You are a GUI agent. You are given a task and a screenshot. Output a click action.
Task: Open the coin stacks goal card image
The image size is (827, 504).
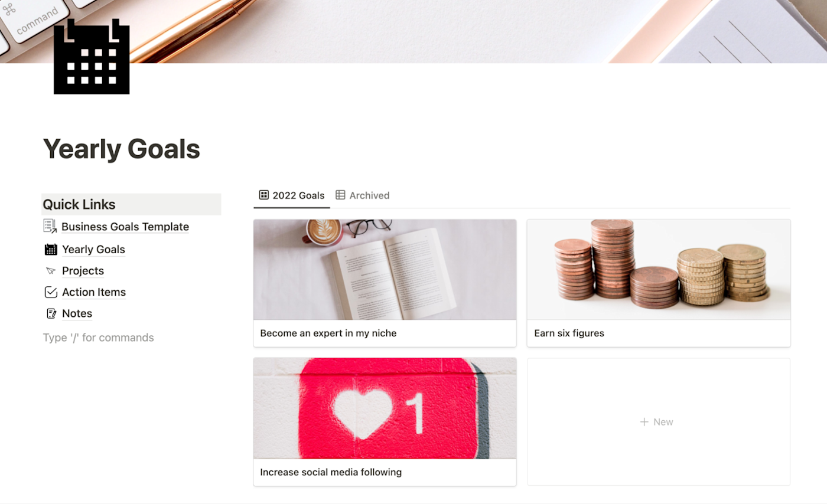[659, 270]
